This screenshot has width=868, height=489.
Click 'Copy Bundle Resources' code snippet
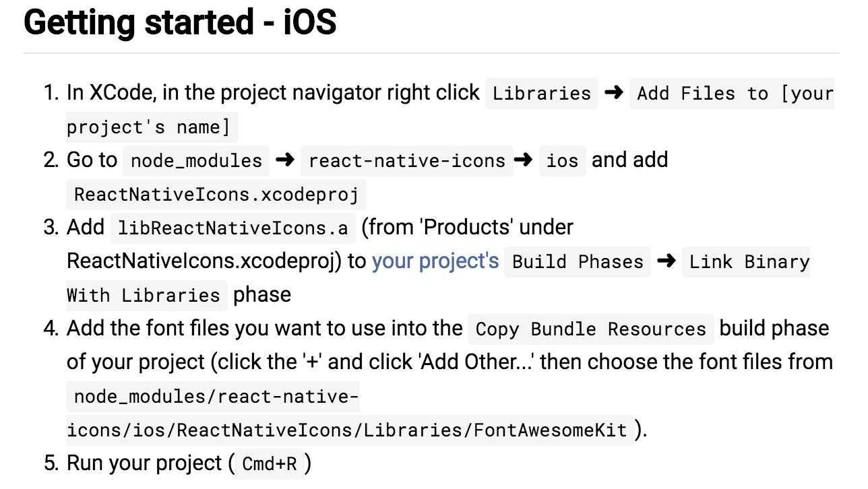591,329
